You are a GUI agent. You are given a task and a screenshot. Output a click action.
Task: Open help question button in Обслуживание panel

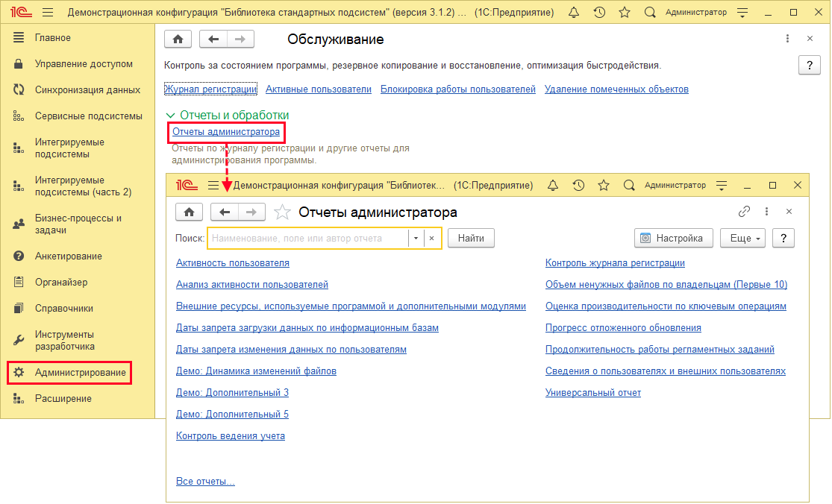coord(809,65)
